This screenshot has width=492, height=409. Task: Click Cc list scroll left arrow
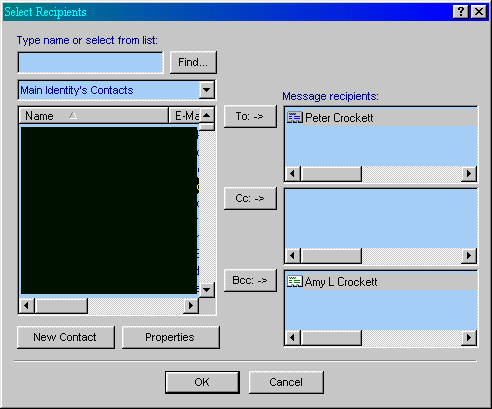click(x=293, y=256)
